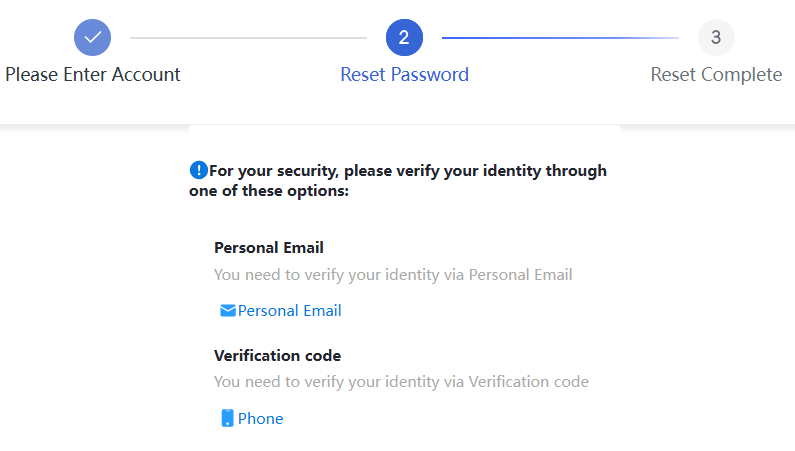The image size is (795, 451).
Task: Select the Reset Complete step label
Action: point(716,75)
